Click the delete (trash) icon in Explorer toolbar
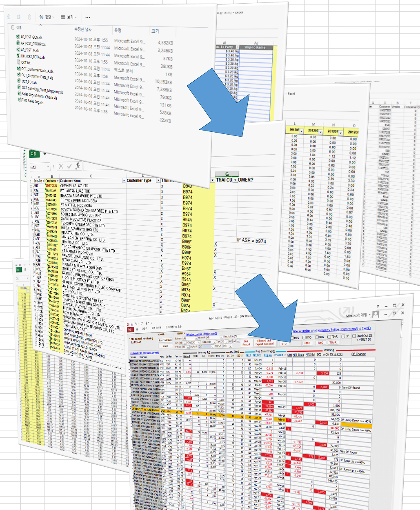This screenshot has width=420, height=510. pyautogui.click(x=29, y=17)
